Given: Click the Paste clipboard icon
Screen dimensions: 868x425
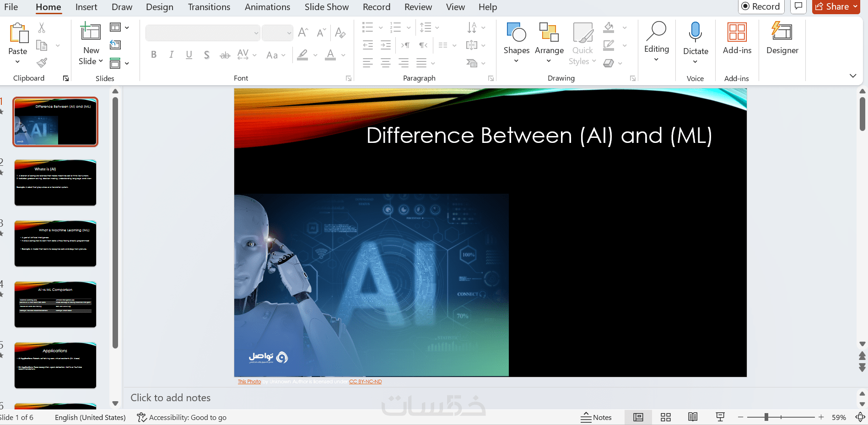Looking at the screenshot, I should point(18,33).
